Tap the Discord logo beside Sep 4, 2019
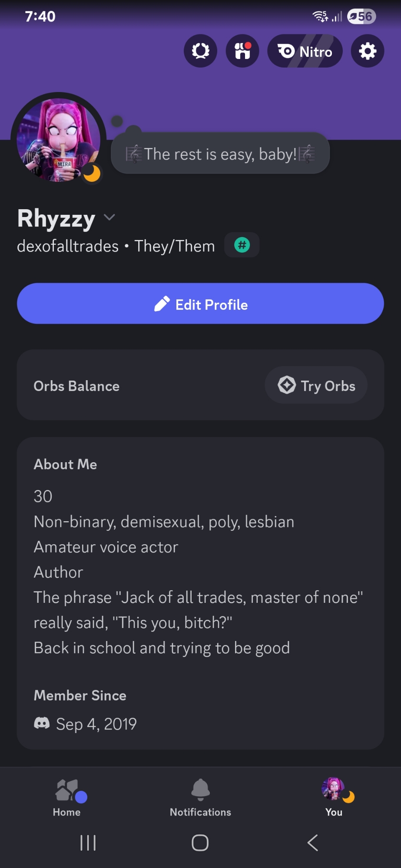401x868 pixels. click(42, 723)
